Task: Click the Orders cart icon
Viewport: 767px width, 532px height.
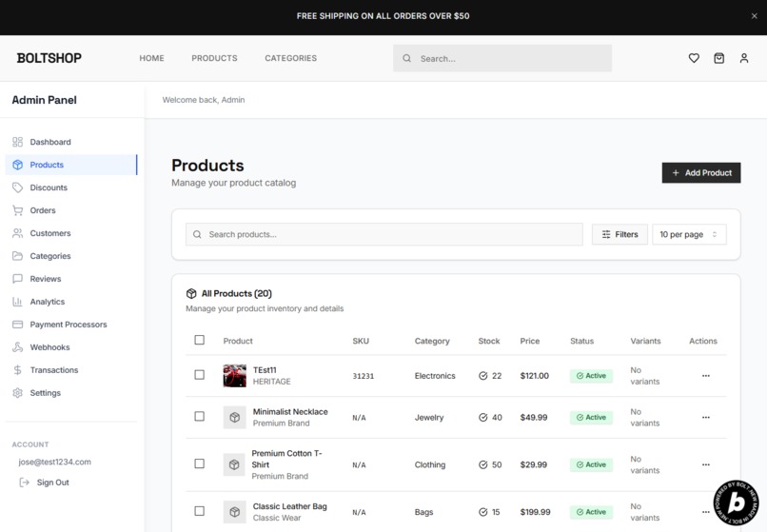Action: (18, 210)
